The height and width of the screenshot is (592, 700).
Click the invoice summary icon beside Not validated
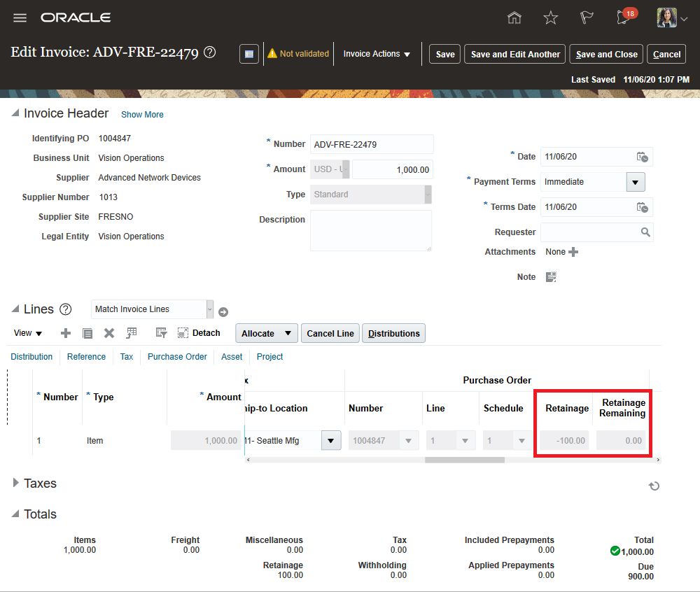click(x=249, y=54)
